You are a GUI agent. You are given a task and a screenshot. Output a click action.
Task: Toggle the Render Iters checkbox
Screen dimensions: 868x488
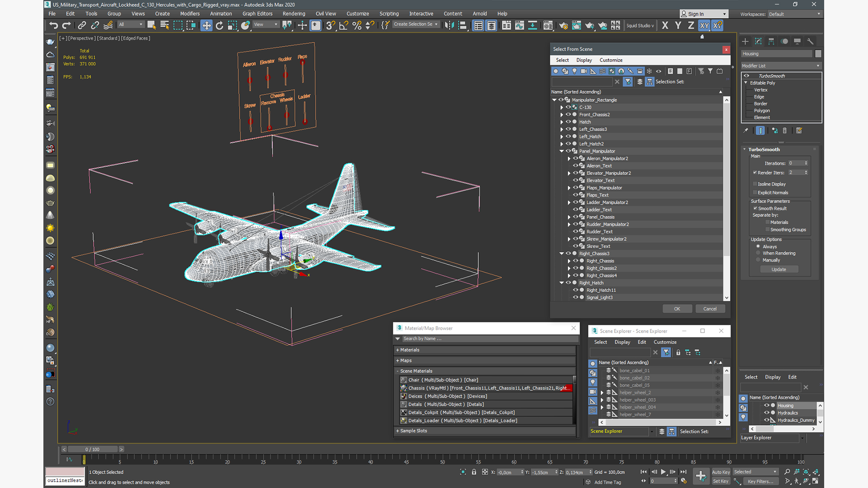755,173
